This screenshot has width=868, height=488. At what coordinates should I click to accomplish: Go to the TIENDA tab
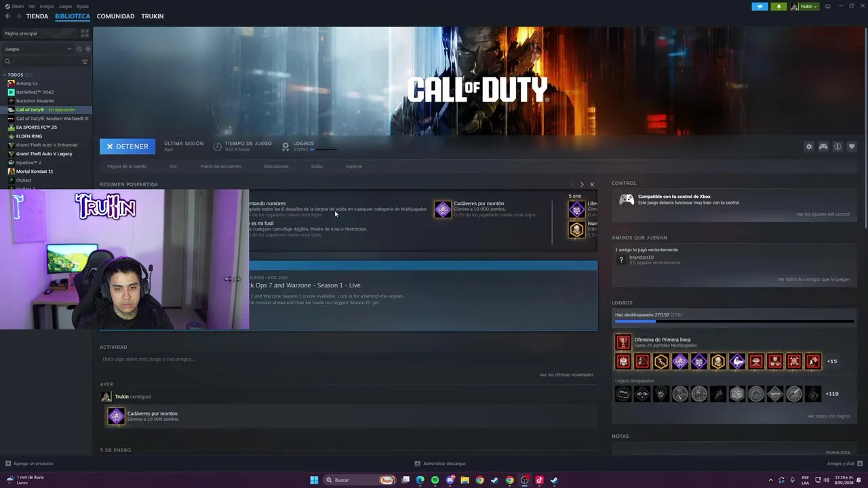point(37,16)
